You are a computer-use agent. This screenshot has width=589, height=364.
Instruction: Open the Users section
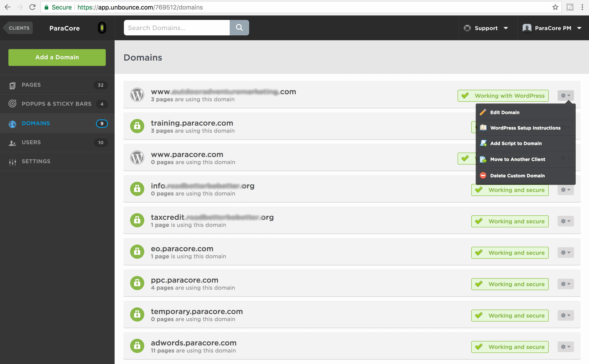point(57,142)
